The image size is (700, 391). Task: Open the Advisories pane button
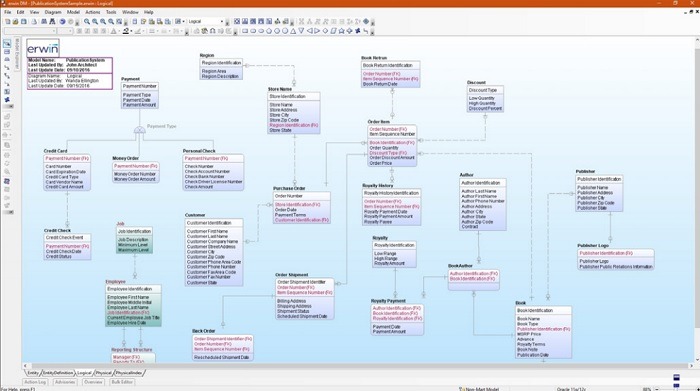click(x=65, y=382)
